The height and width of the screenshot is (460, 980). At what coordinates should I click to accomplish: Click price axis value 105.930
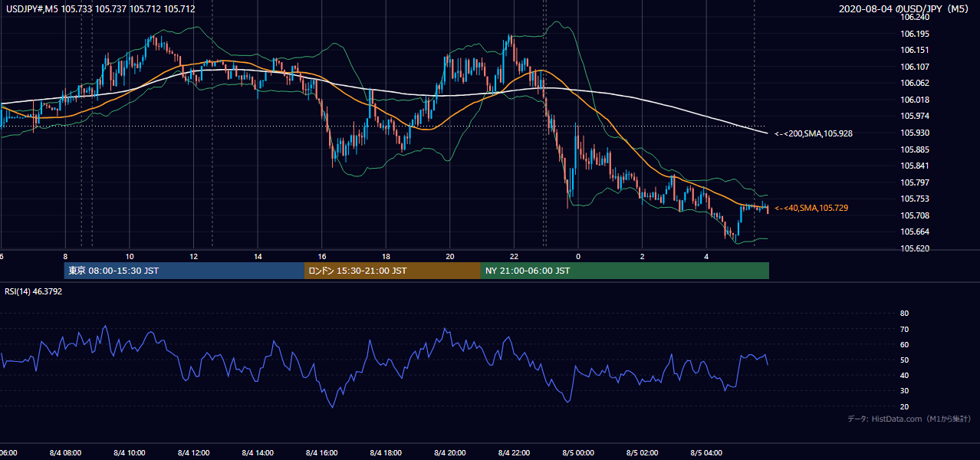point(916,133)
